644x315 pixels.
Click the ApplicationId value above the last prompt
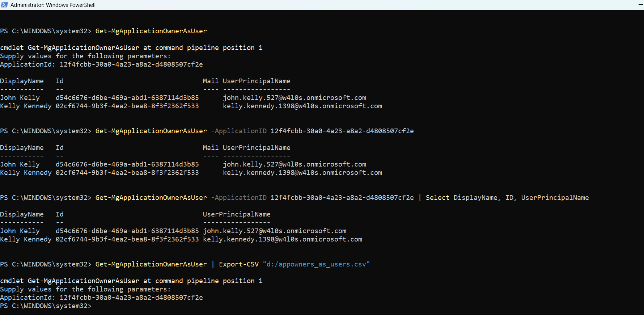pyautogui.click(x=131, y=298)
